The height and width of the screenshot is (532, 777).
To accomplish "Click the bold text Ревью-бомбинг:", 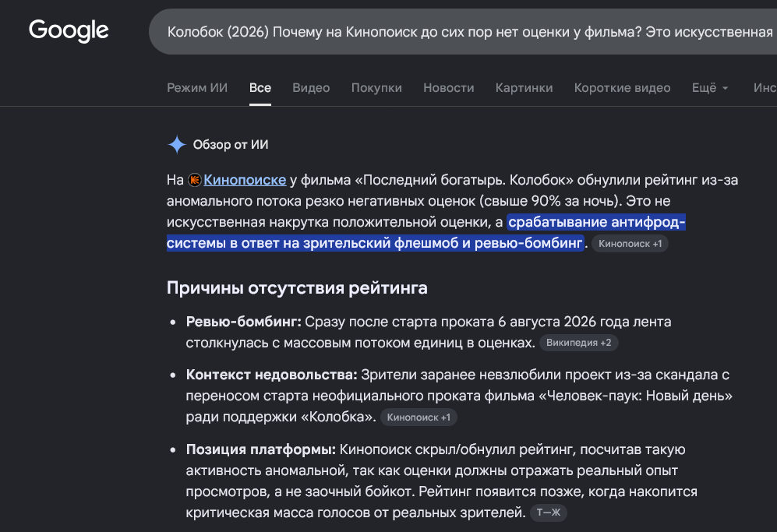I will pos(243,322).
